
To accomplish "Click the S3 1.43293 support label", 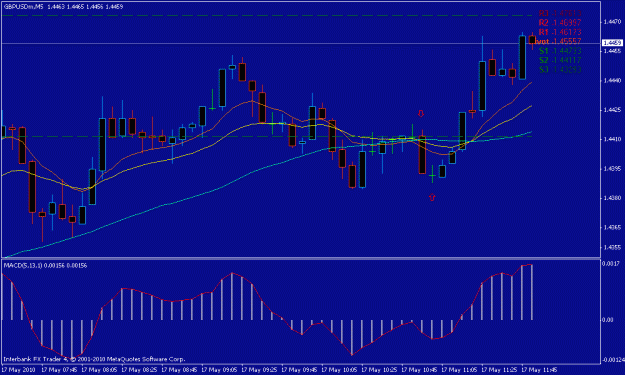I will pos(560,69).
